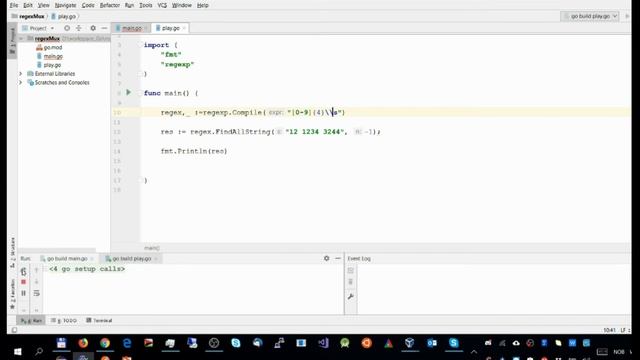Click the main() editor breadcrumb
Image resolution: width=640 pixels, height=360 pixels.
coord(151,248)
